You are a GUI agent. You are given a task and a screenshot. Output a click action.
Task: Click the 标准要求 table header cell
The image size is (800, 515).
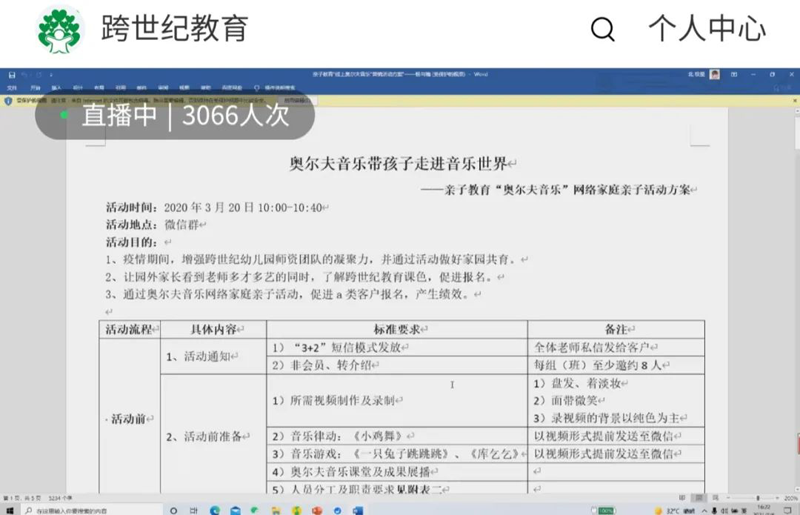click(397, 330)
